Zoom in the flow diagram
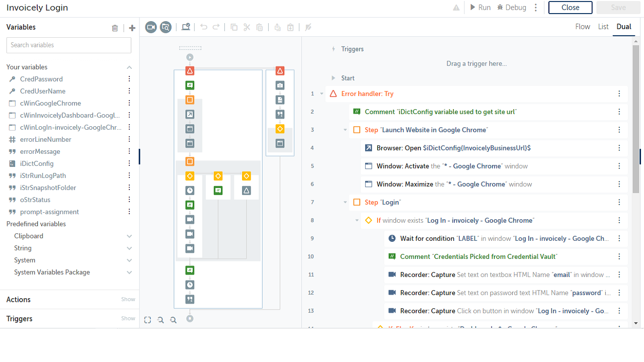644x362 pixels. (160, 320)
